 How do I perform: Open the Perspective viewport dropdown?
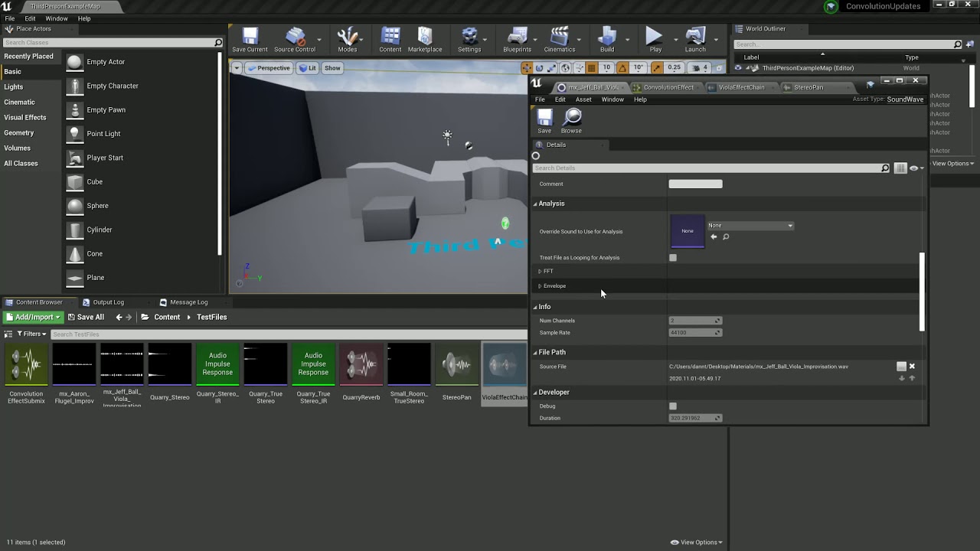pyautogui.click(x=268, y=68)
